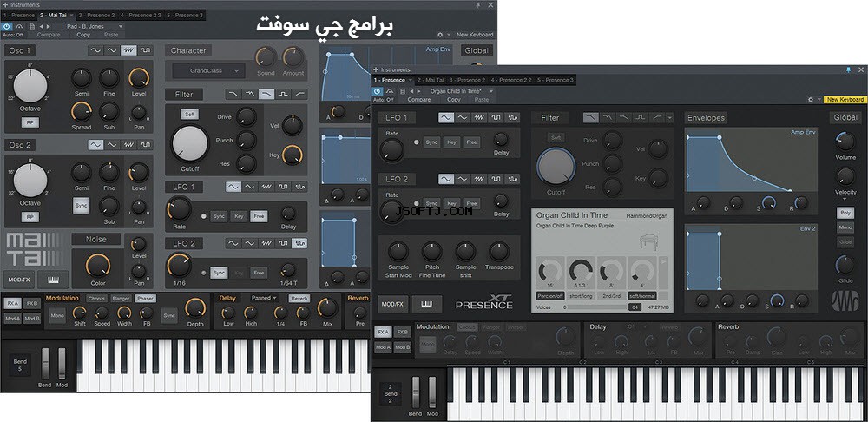Open the keyboard view icon in Presence XT
This screenshot has width=868, height=422.
(x=427, y=304)
